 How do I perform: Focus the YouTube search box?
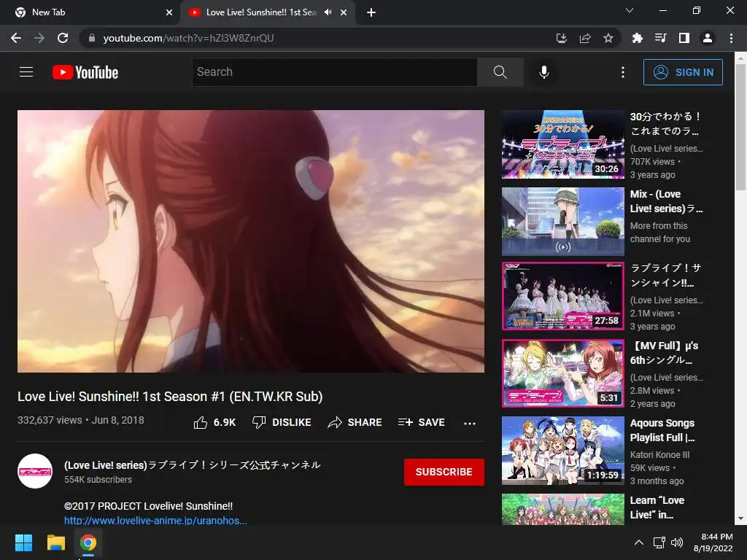[334, 72]
